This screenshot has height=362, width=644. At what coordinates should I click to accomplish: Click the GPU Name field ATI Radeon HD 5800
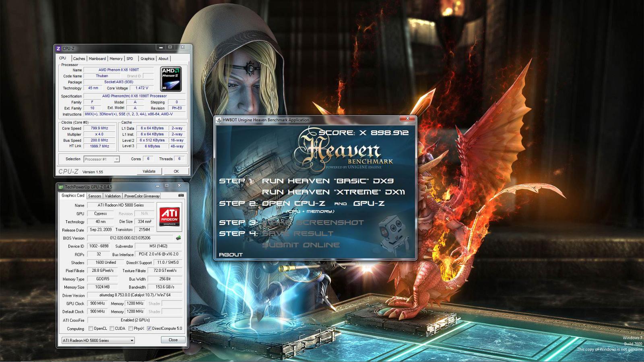pos(134,205)
